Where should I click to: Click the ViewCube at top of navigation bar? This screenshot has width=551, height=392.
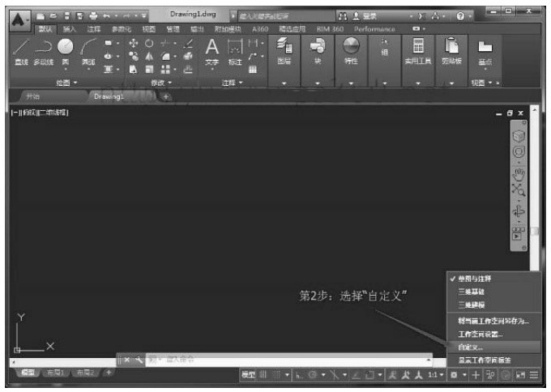[x=519, y=136]
